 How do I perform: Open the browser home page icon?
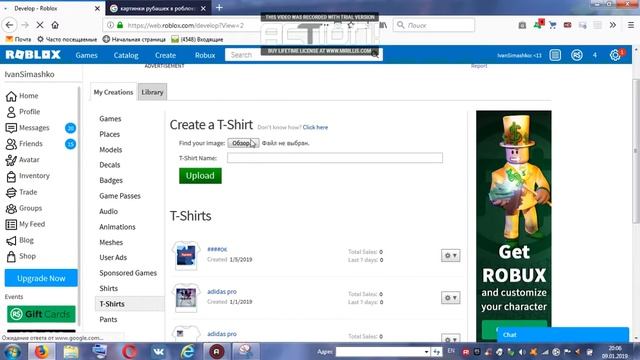(x=55, y=25)
